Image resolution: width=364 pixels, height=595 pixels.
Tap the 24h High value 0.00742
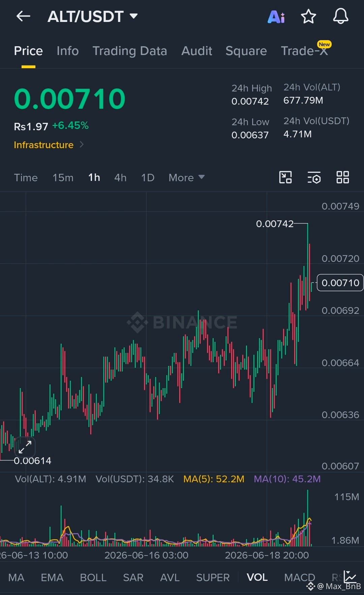[250, 101]
